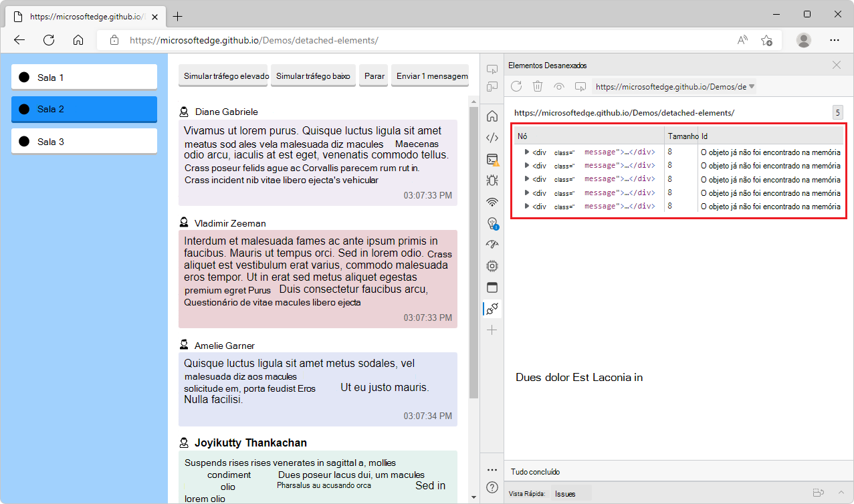Open the Memory chip icon tool

click(492, 265)
